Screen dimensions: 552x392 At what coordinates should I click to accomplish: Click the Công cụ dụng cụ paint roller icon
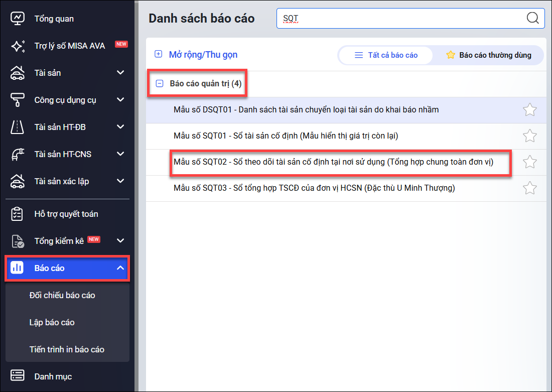click(x=18, y=100)
